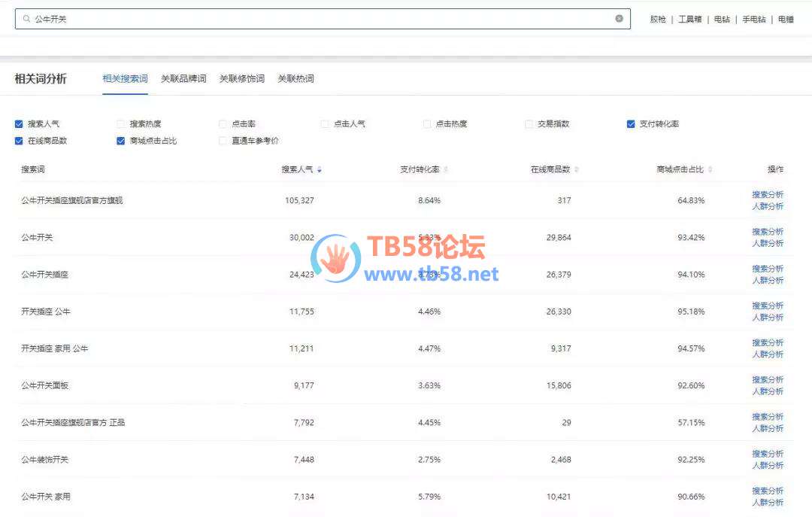
Task: Clear the search box text
Action: pyautogui.click(x=619, y=19)
